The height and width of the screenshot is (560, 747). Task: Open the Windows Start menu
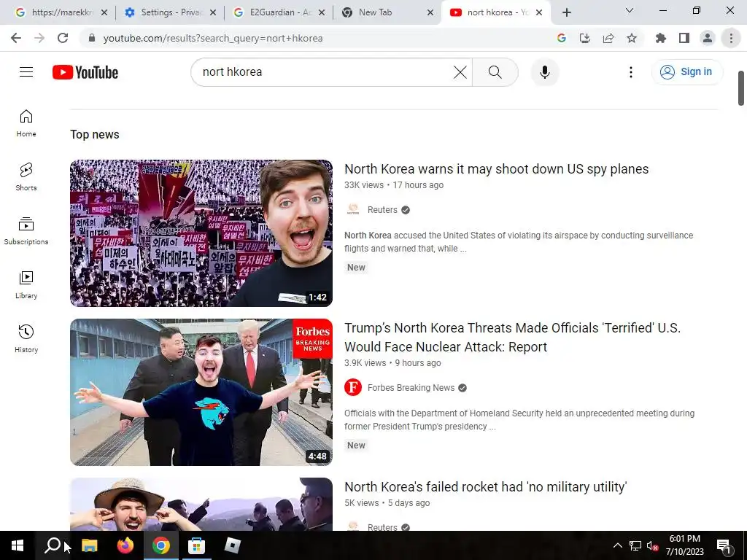pos(18,545)
